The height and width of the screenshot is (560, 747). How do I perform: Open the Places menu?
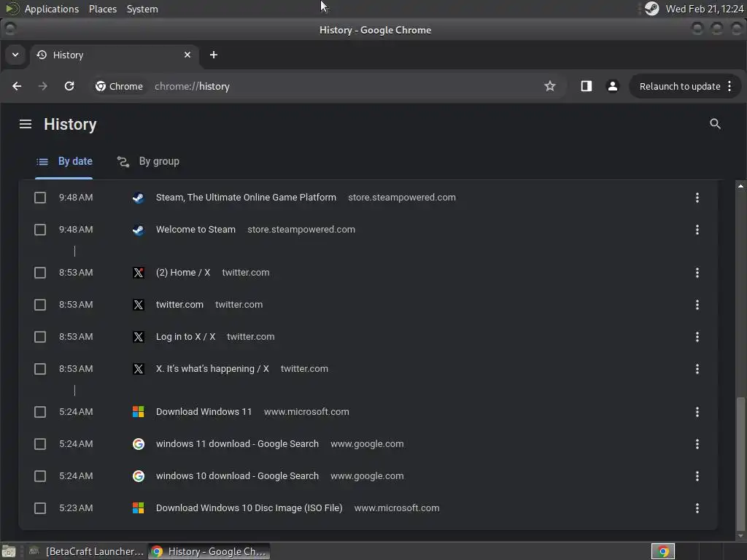coord(102,9)
